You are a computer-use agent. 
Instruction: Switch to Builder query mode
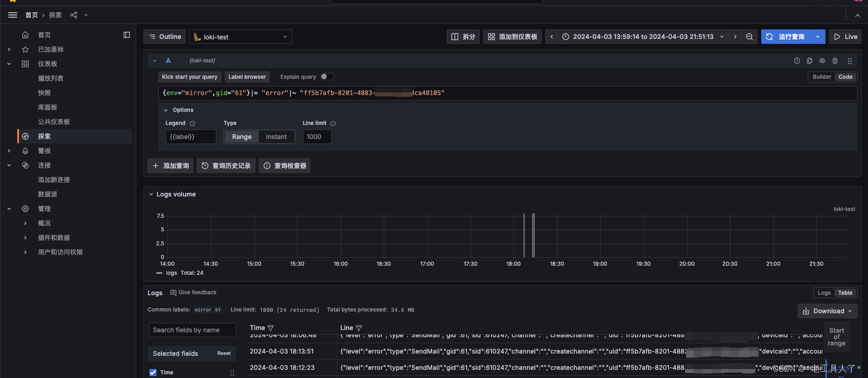(x=821, y=77)
